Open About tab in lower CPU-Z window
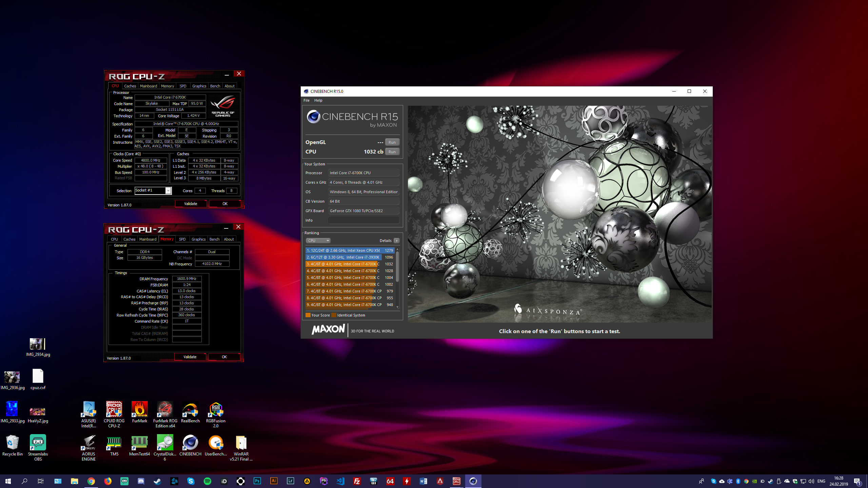Image resolution: width=868 pixels, height=488 pixels. point(229,239)
